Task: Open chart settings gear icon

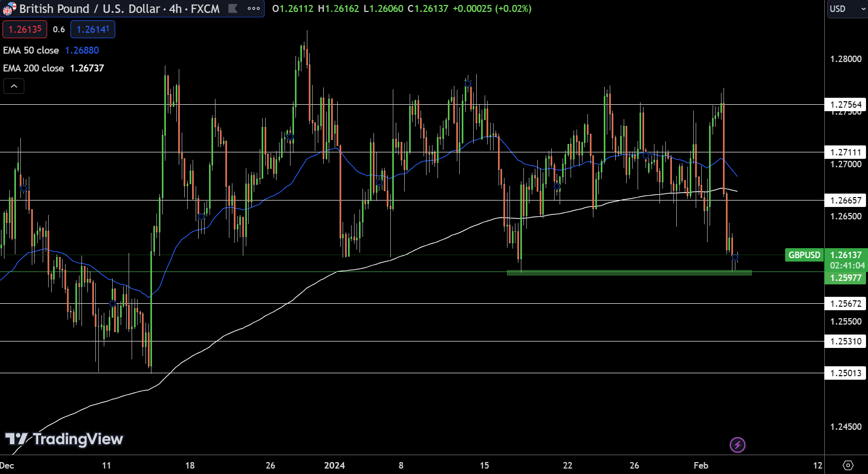Action: [x=848, y=465]
